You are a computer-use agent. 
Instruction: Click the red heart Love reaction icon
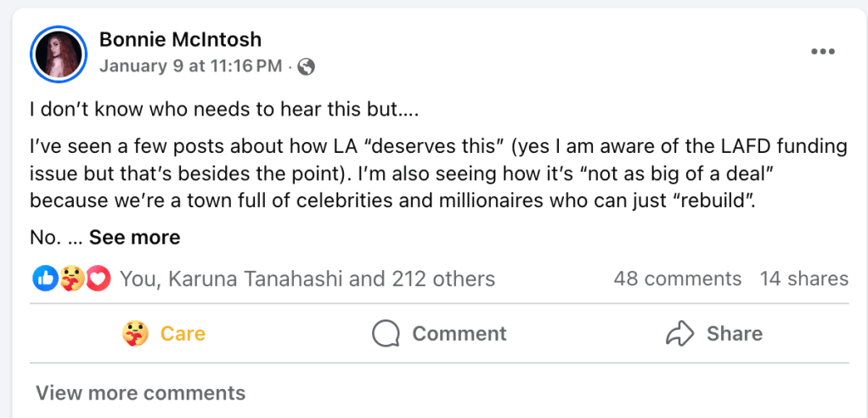pyautogui.click(x=99, y=278)
